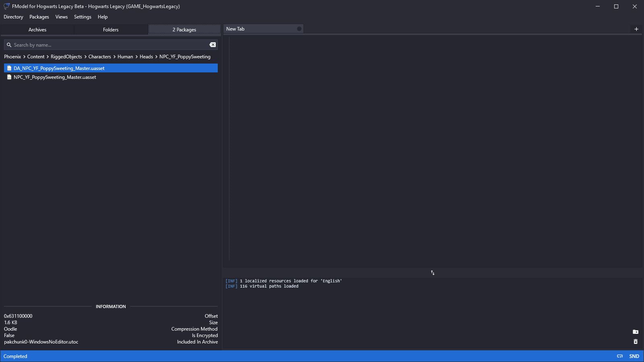Viewport: 644px width, 362px height.
Task: Open the output folder icon beside the log
Action: (636, 332)
